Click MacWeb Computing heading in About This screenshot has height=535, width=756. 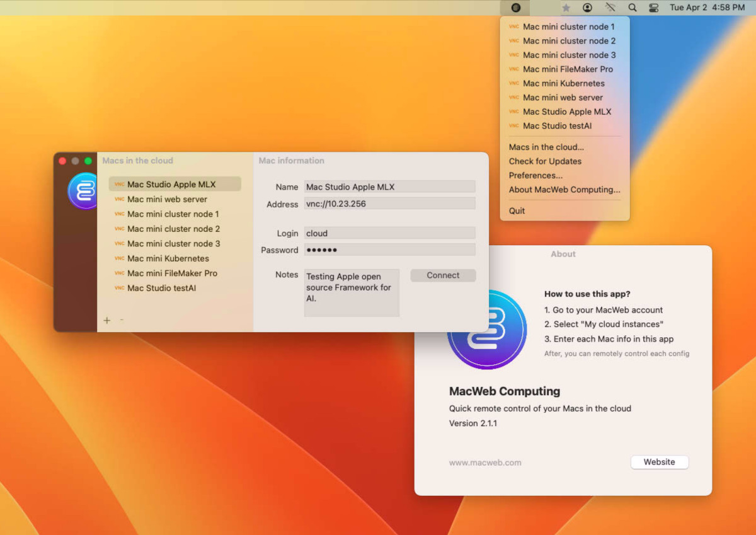tap(505, 391)
